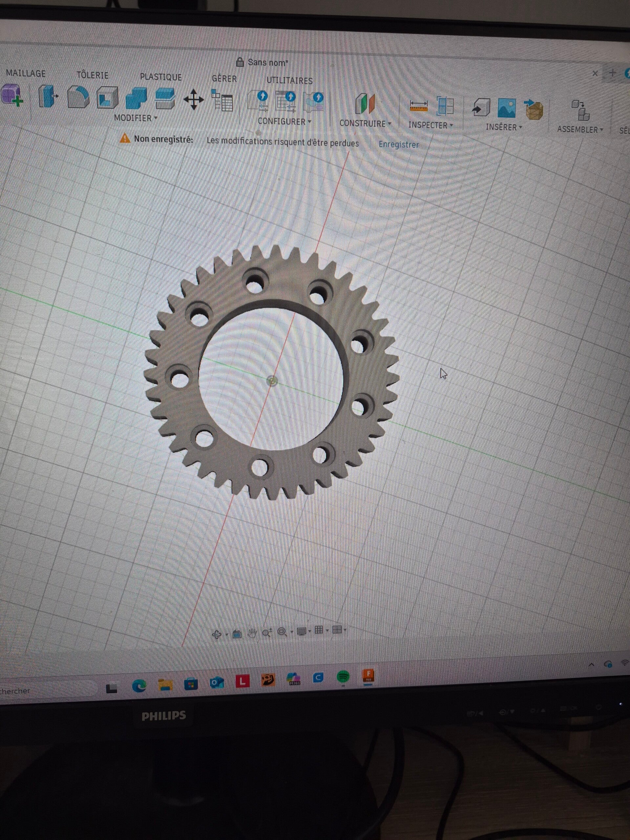Expand the MODIFIER dropdown menu
630x840 pixels.
pos(136,118)
